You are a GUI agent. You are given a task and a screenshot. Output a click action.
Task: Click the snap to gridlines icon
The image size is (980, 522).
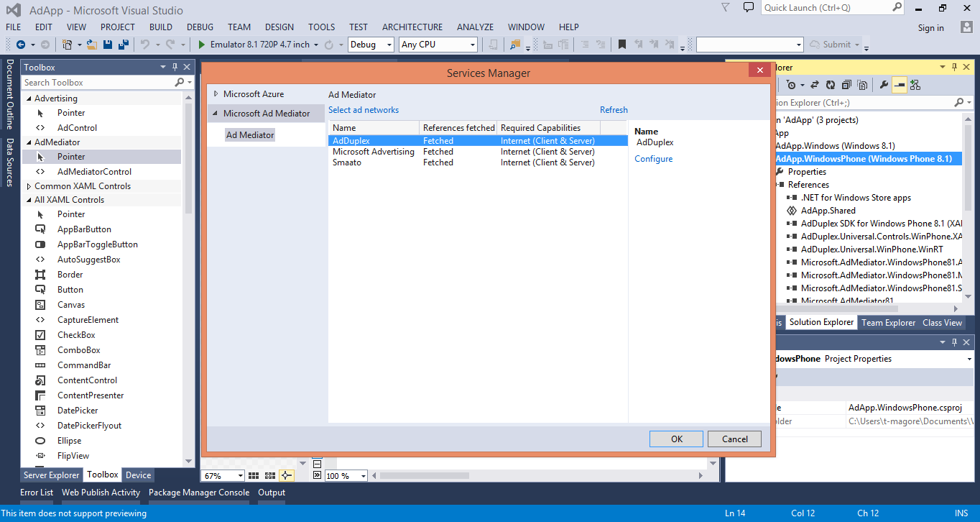pyautogui.click(x=270, y=476)
